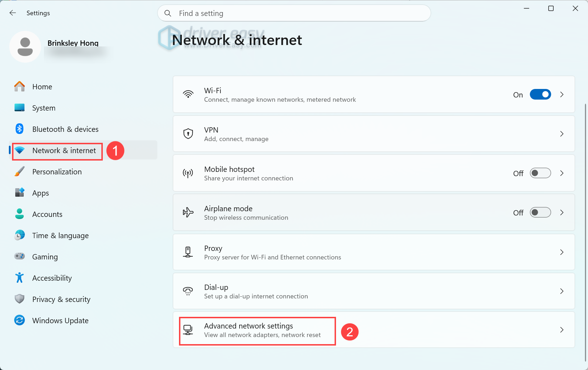Expand the Proxy row chevron
This screenshot has height=370, width=588.
coord(562,252)
